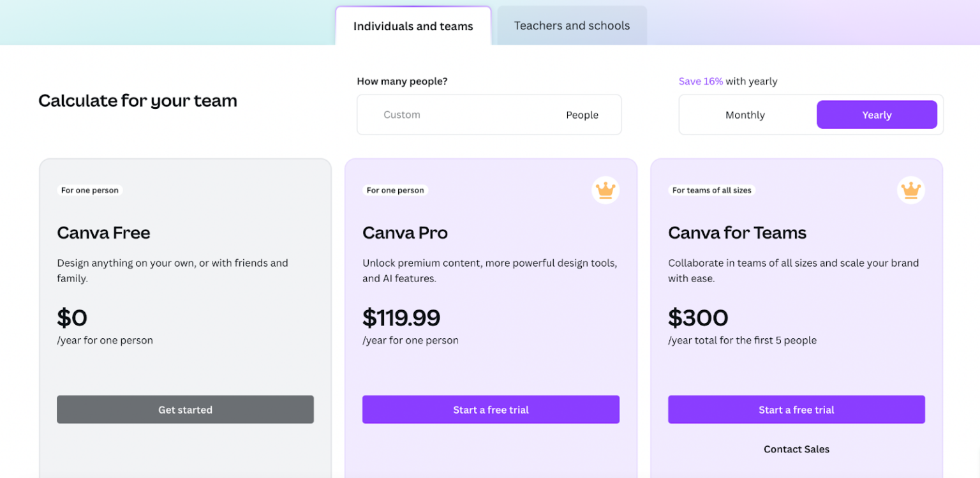
Task: Switch billing to Monthly
Action: (x=745, y=115)
